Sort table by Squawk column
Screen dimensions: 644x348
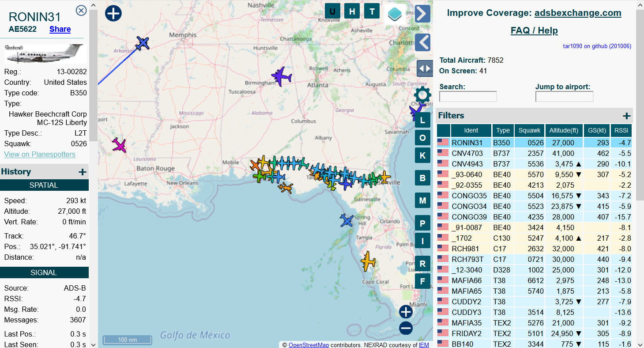coord(529,130)
